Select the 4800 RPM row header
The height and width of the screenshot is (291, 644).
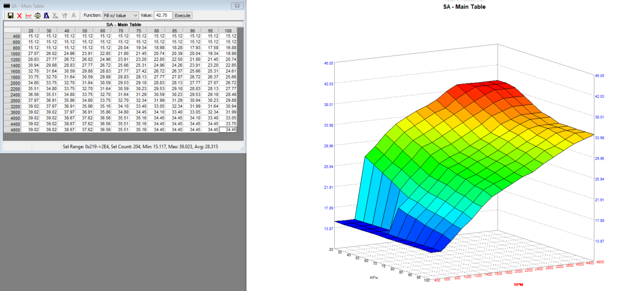click(12, 130)
